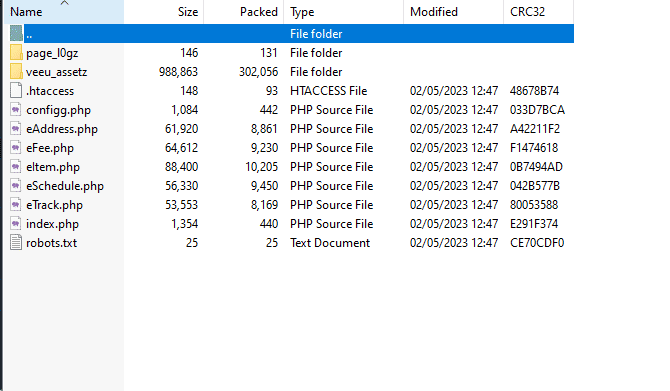Click the index.php file icon

pyautogui.click(x=16, y=224)
